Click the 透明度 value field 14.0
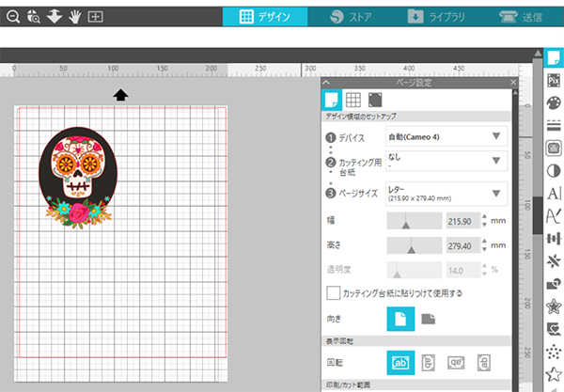564x392 pixels. tap(463, 270)
